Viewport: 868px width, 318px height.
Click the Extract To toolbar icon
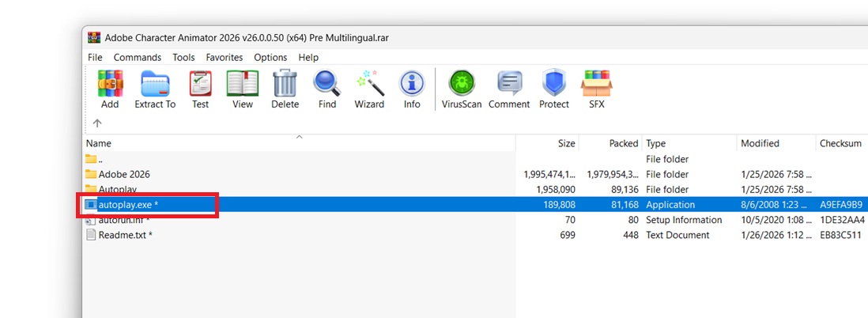click(x=155, y=83)
